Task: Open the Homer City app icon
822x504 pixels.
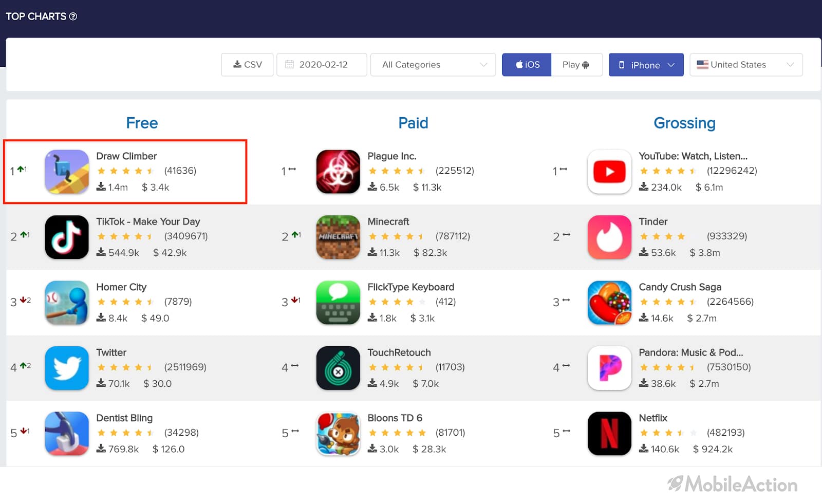Action: point(67,303)
